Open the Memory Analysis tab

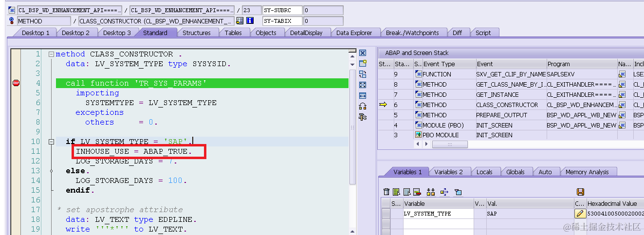(587, 172)
